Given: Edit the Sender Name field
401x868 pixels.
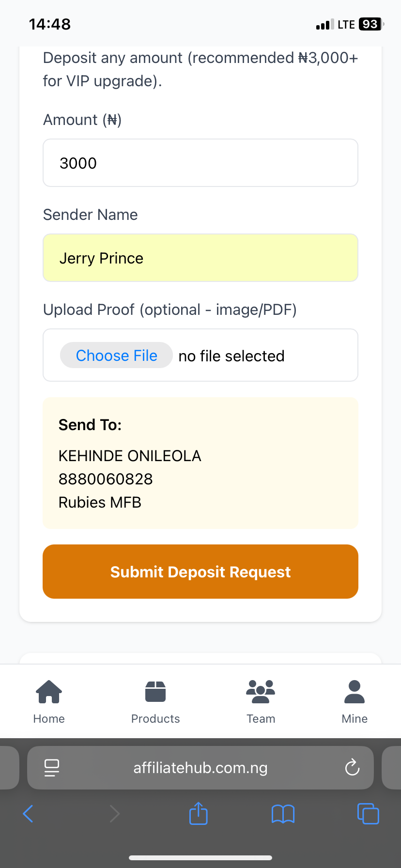Looking at the screenshot, I should coord(200,258).
